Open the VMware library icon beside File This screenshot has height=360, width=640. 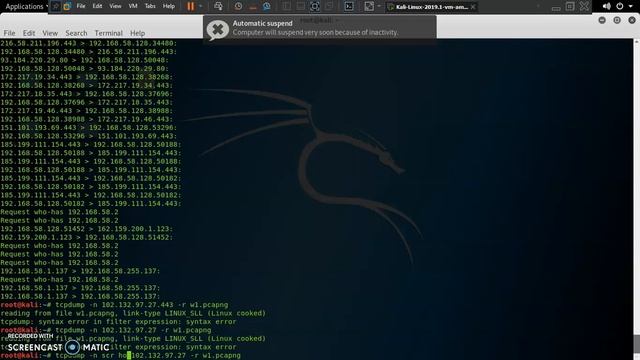67,6
